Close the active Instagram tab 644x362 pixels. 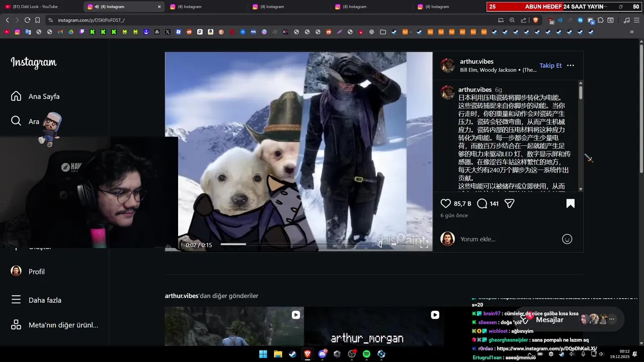pos(159,7)
